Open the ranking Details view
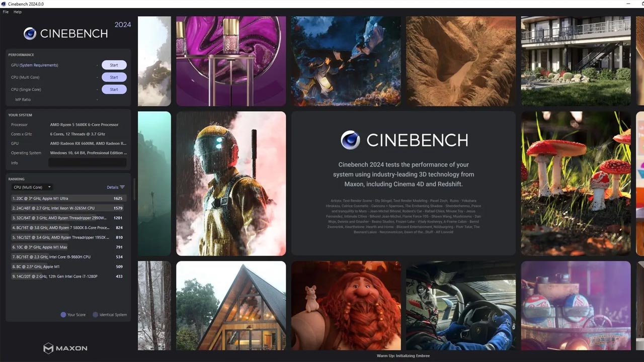This screenshot has height=362, width=644. (116, 187)
